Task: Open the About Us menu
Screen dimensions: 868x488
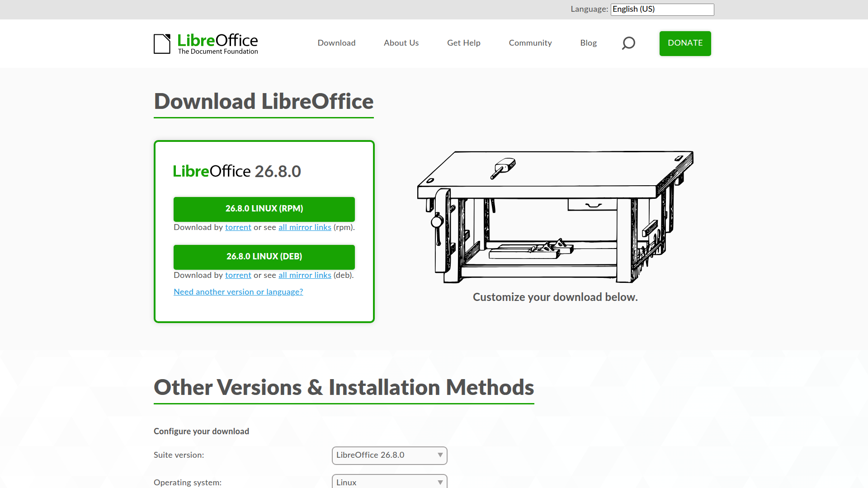Action: click(401, 43)
